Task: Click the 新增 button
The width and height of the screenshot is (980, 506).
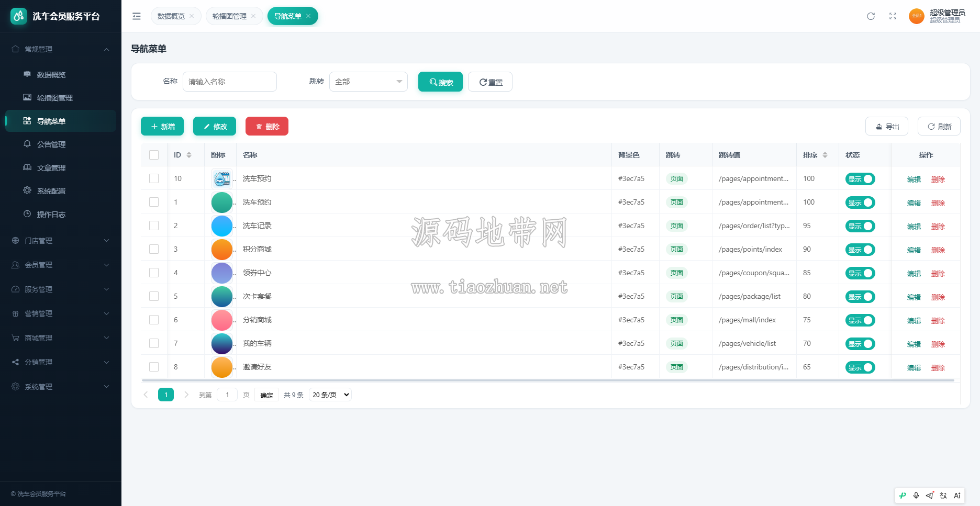Action: click(x=162, y=126)
